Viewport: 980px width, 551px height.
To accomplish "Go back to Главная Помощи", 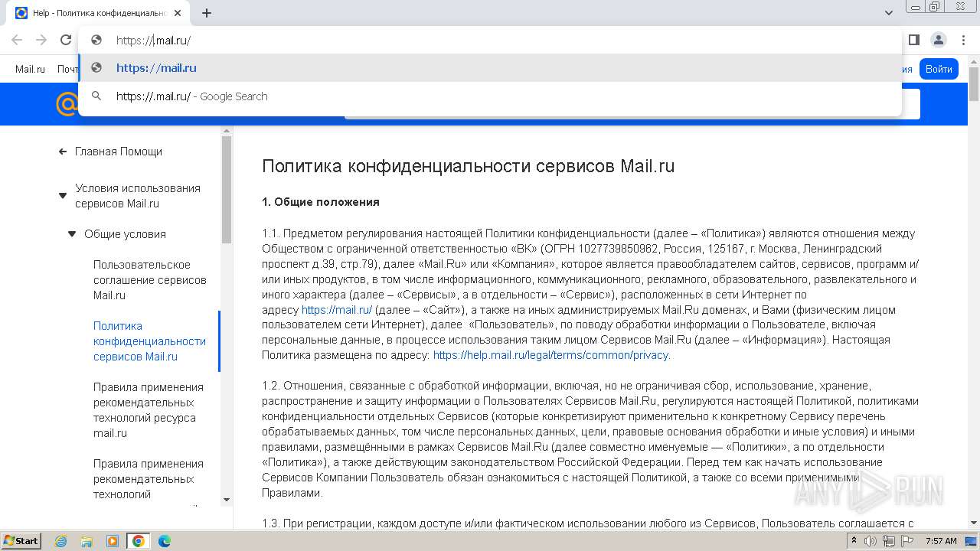I will coord(118,152).
